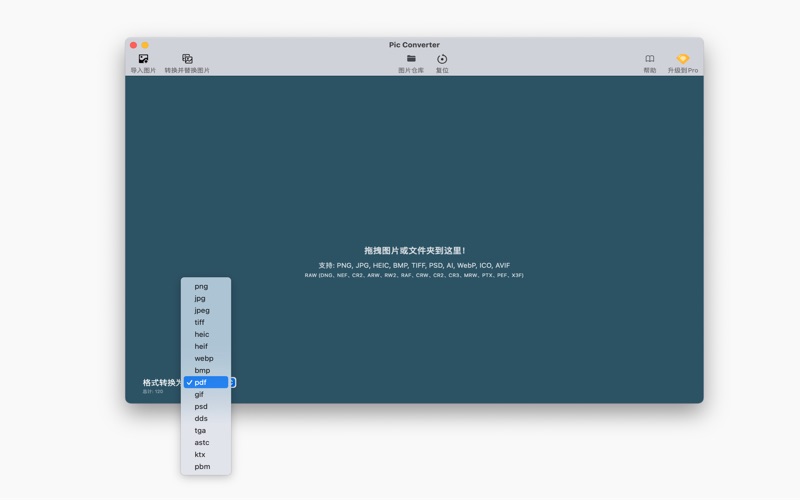
Task: Choose psd format option
Action: point(201,406)
